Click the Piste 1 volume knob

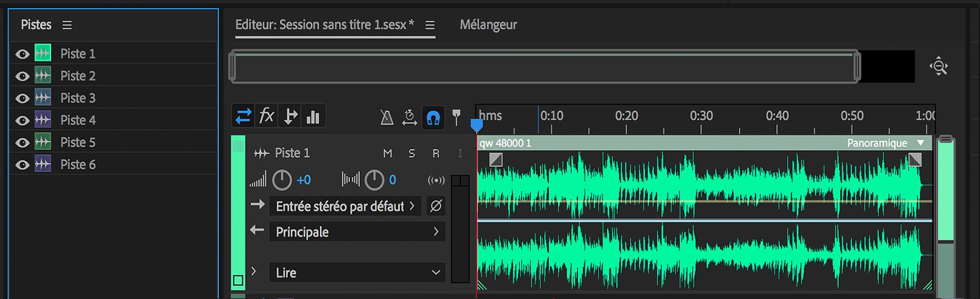coord(282,180)
